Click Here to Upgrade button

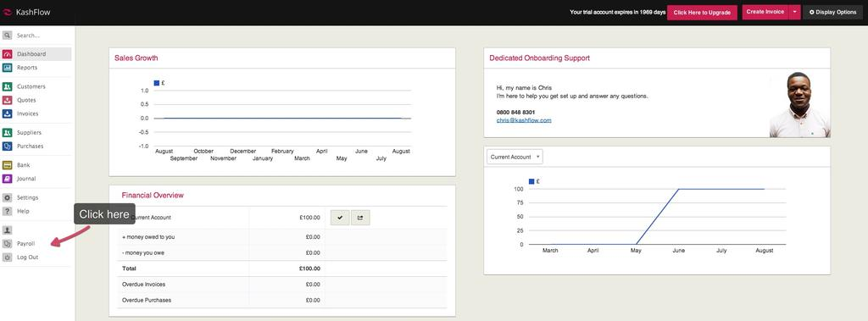pyautogui.click(x=702, y=12)
